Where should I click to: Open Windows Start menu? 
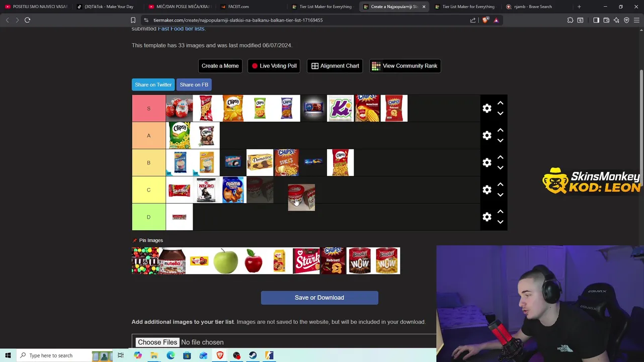click(8, 355)
